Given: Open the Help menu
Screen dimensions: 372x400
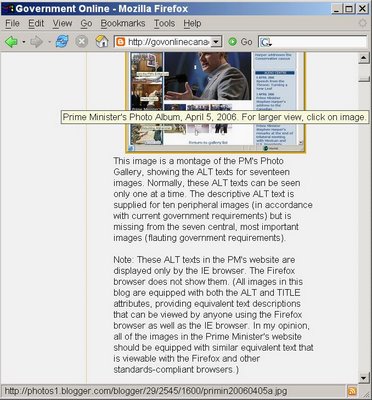Looking at the screenshot, I should [192, 23].
